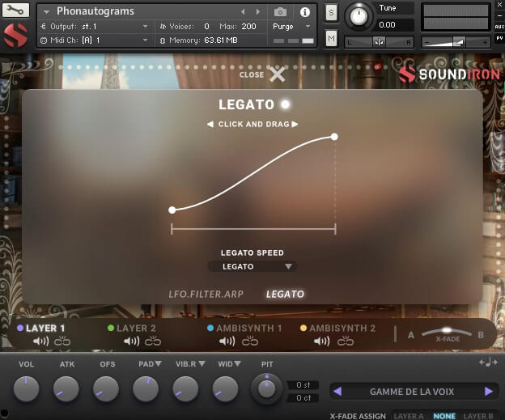Click the header volume slider
The image size is (505, 420).
pyautogui.click(x=456, y=42)
